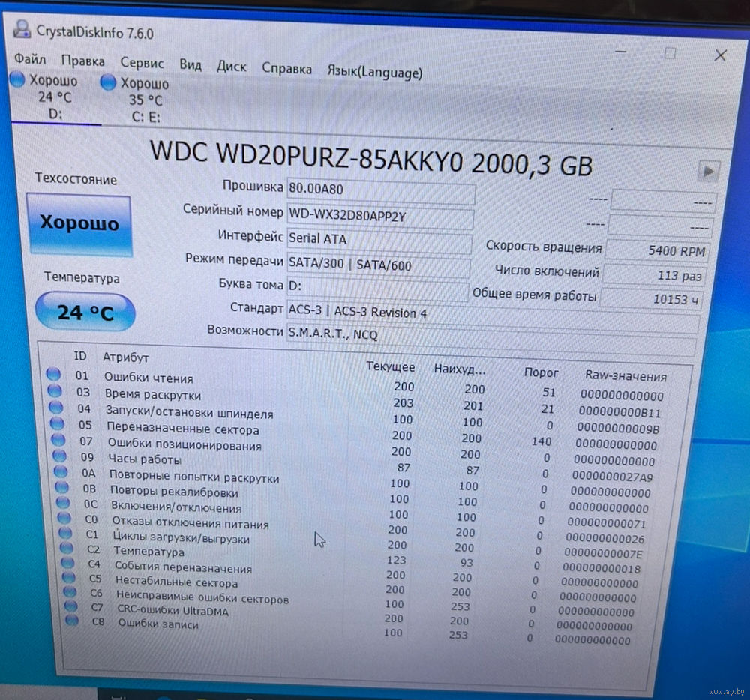Click the Порог column header

point(541,372)
